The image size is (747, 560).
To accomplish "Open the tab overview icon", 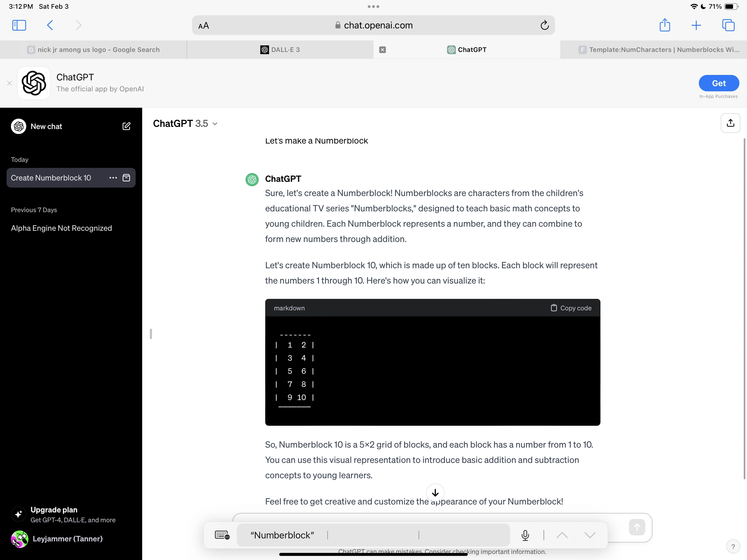I will click(x=728, y=25).
